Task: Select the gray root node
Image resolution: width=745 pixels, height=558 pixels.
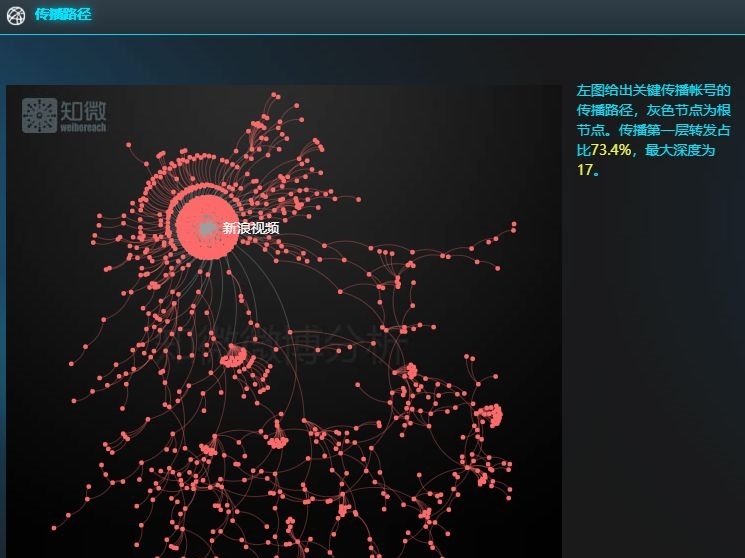Action: click(207, 229)
